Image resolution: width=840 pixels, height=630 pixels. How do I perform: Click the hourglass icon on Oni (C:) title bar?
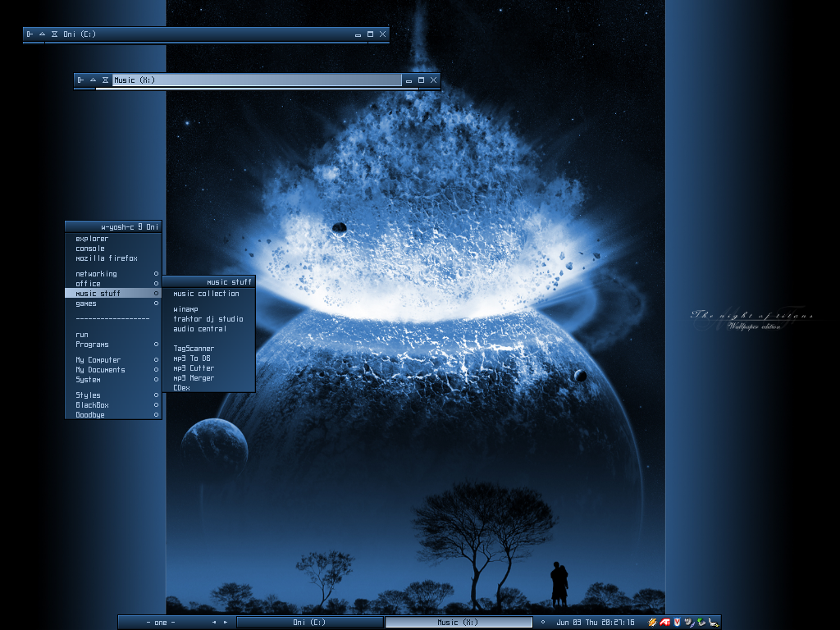[55, 34]
